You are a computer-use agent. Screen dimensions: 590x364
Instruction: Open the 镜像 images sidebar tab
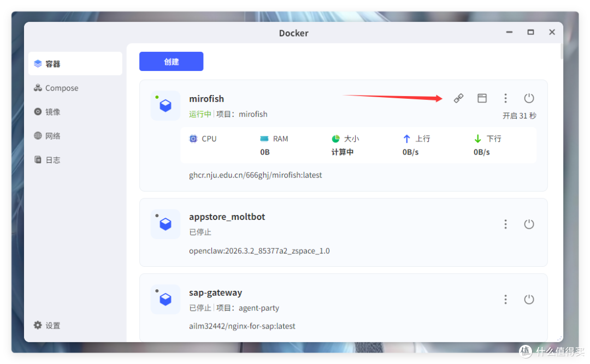[x=75, y=112]
